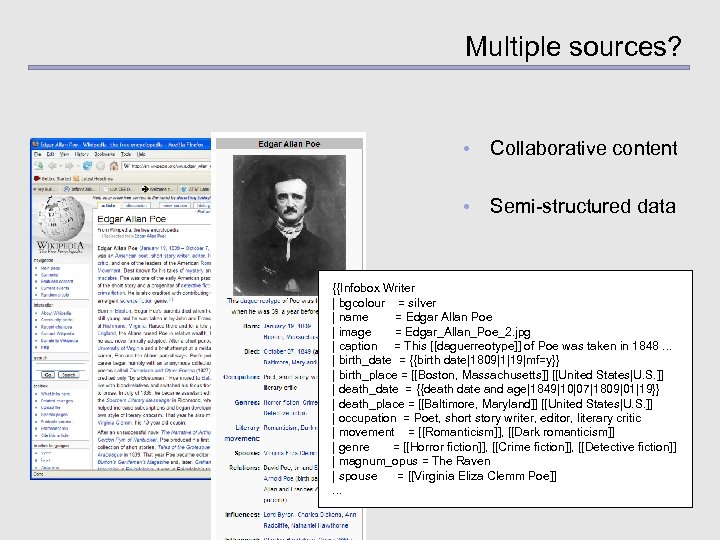This screenshot has width=720, height=540.
Task: Click the 'magnum_opus = The Raven' line
Action: tap(411, 461)
